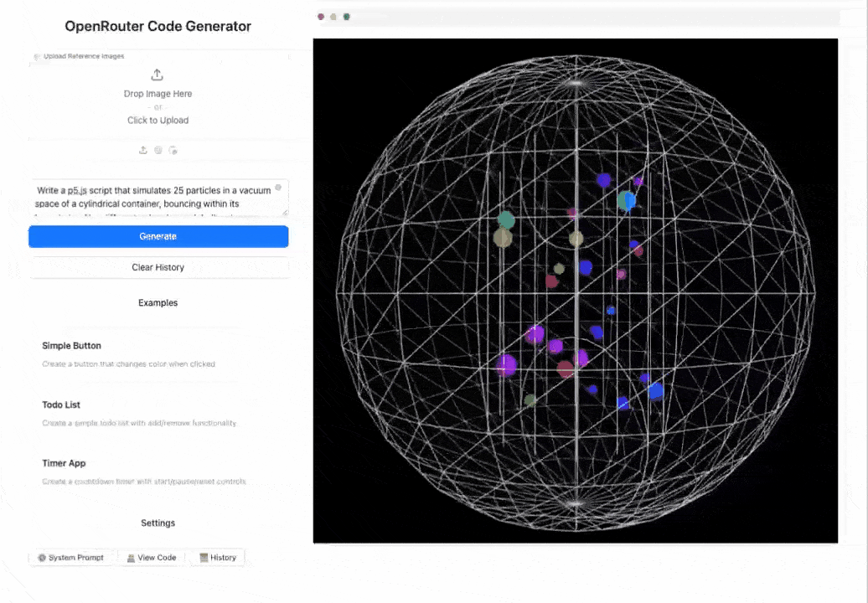
Task: Select the paste-from-clipboard source icon
Action: (173, 150)
